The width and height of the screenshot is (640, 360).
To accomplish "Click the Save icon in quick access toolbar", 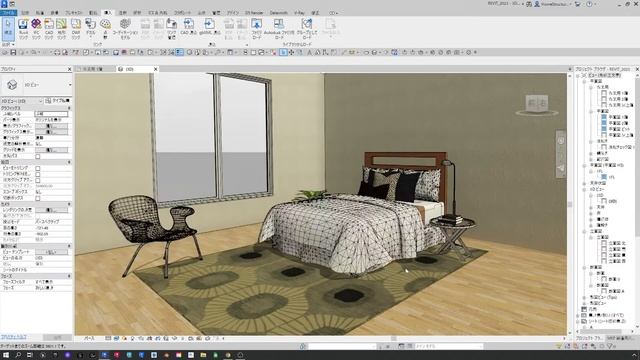I will pyautogui.click(x=13, y=52).
